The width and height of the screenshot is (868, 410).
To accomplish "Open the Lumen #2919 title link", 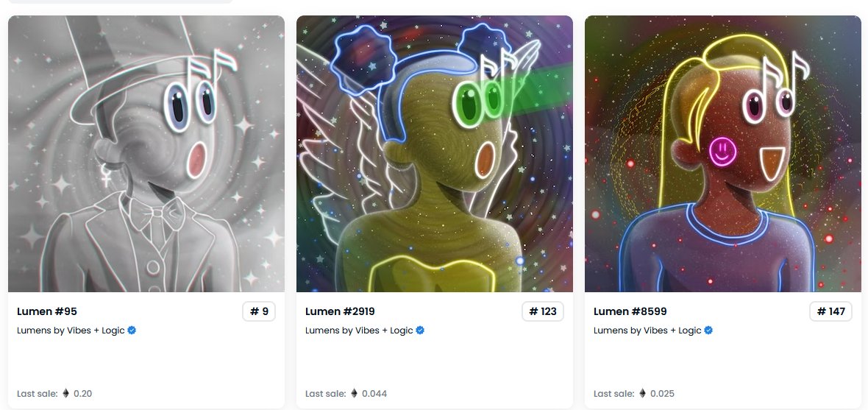I will [340, 311].
